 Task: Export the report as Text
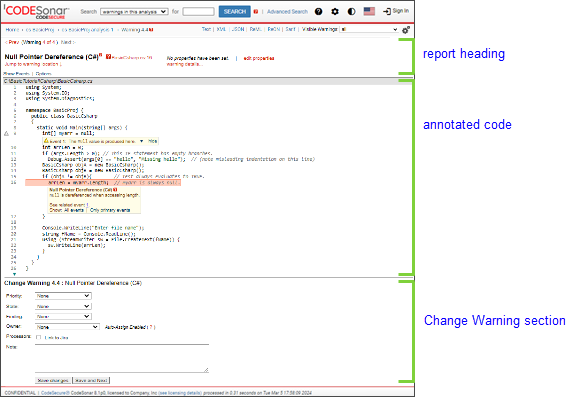pos(206,29)
